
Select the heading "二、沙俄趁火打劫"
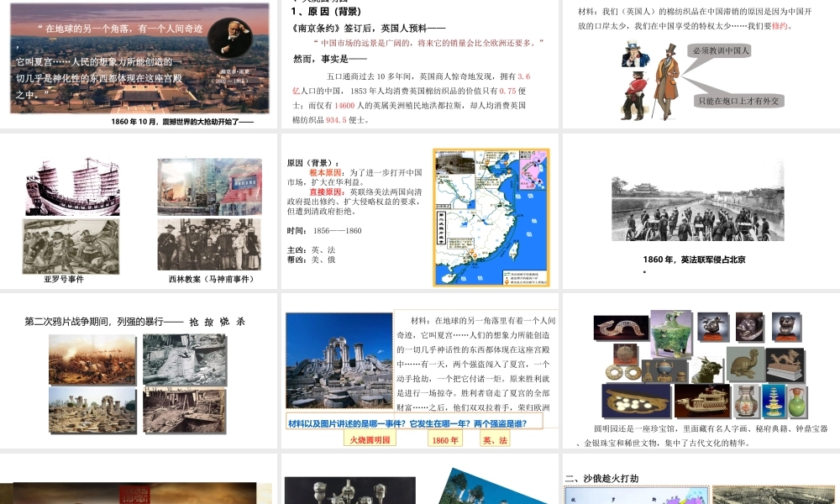601,478
